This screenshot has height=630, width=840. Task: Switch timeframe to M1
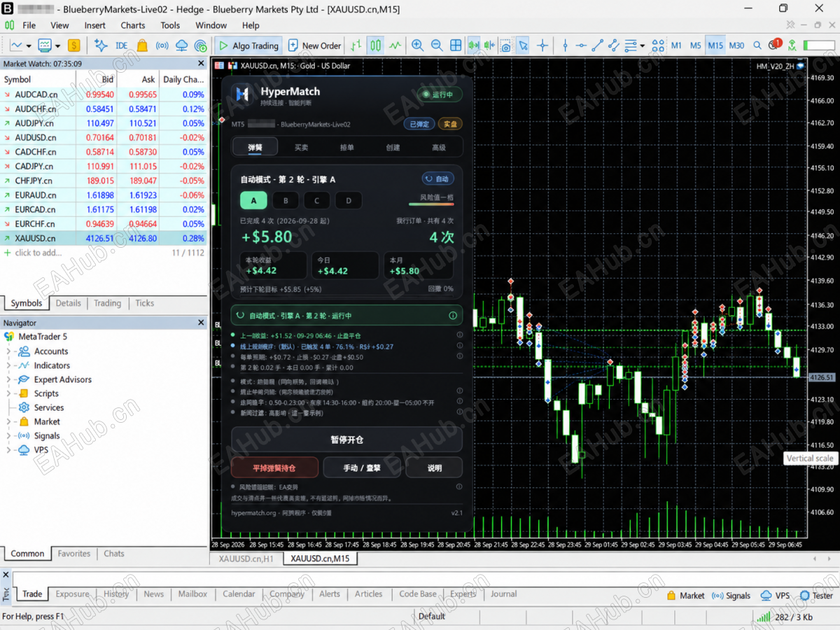(x=676, y=45)
